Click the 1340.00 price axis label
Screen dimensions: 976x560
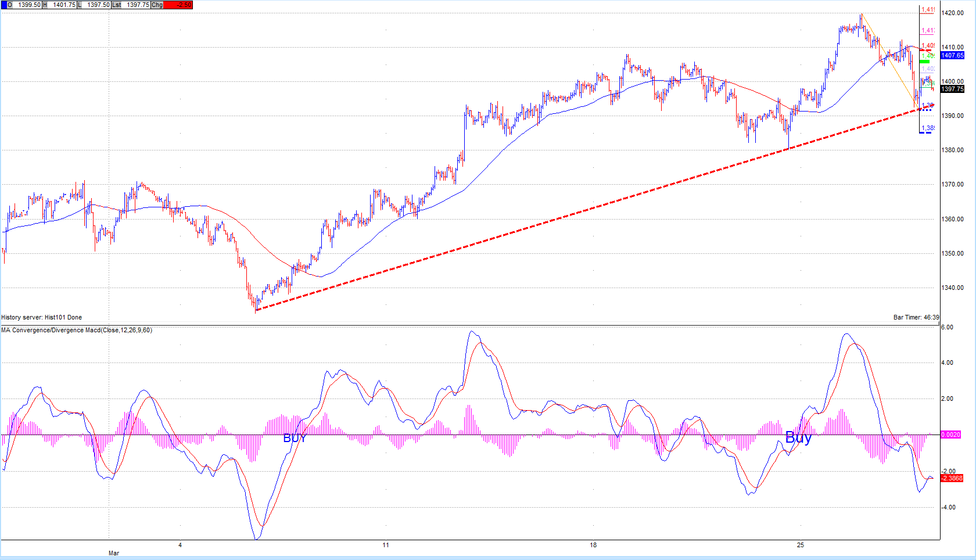click(x=953, y=288)
